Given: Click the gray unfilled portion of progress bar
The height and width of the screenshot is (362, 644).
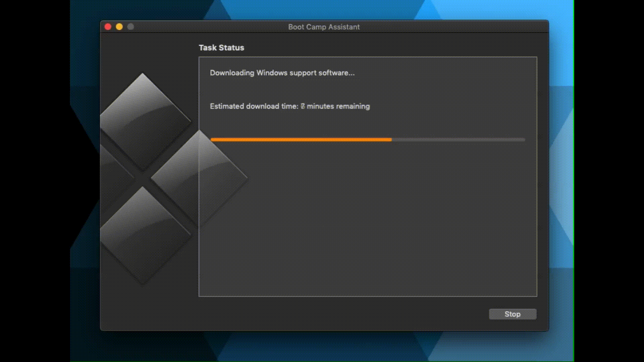Looking at the screenshot, I should pos(458,139).
